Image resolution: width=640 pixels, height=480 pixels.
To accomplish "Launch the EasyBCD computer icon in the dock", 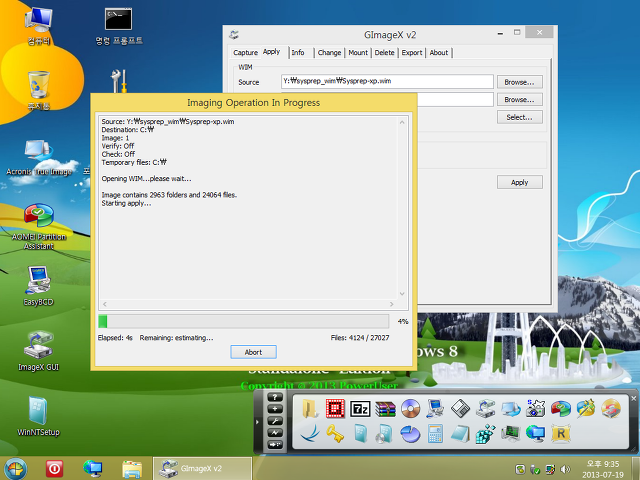I will [x=435, y=409].
